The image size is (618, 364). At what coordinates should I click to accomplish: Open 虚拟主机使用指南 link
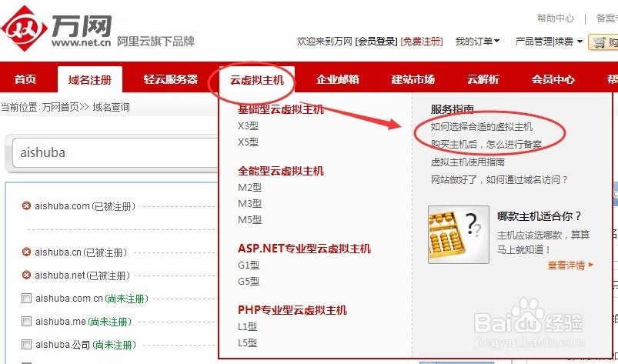(468, 162)
